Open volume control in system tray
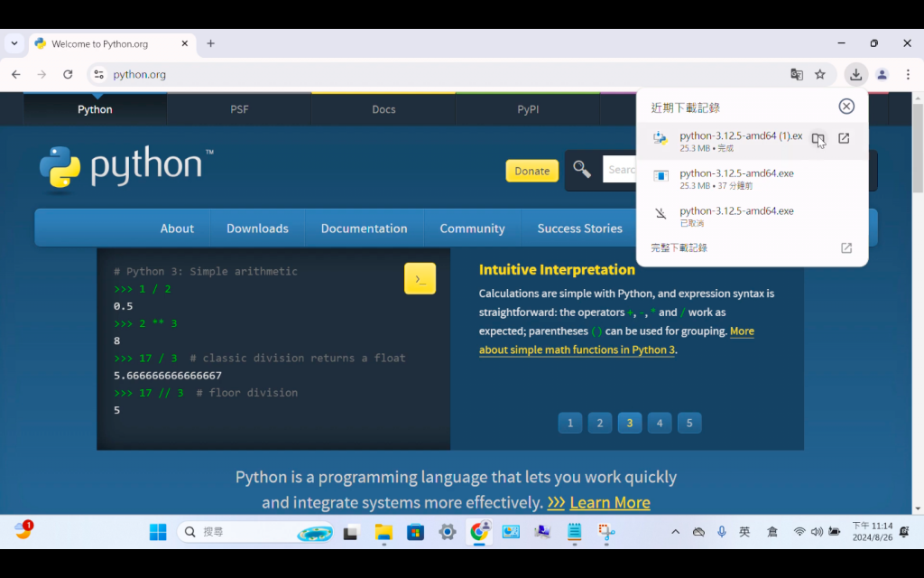The image size is (924, 578). point(817,532)
